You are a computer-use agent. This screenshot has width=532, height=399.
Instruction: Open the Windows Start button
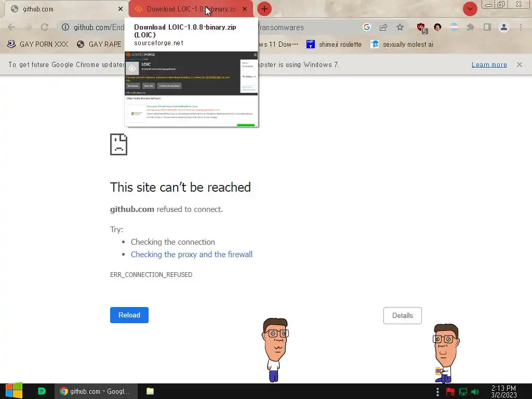14,391
